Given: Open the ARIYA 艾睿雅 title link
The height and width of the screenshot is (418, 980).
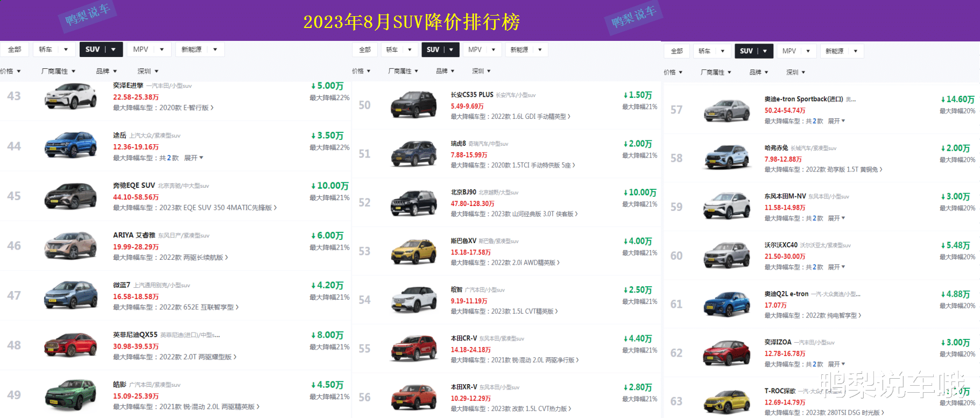Looking at the screenshot, I should pyautogui.click(x=133, y=235).
